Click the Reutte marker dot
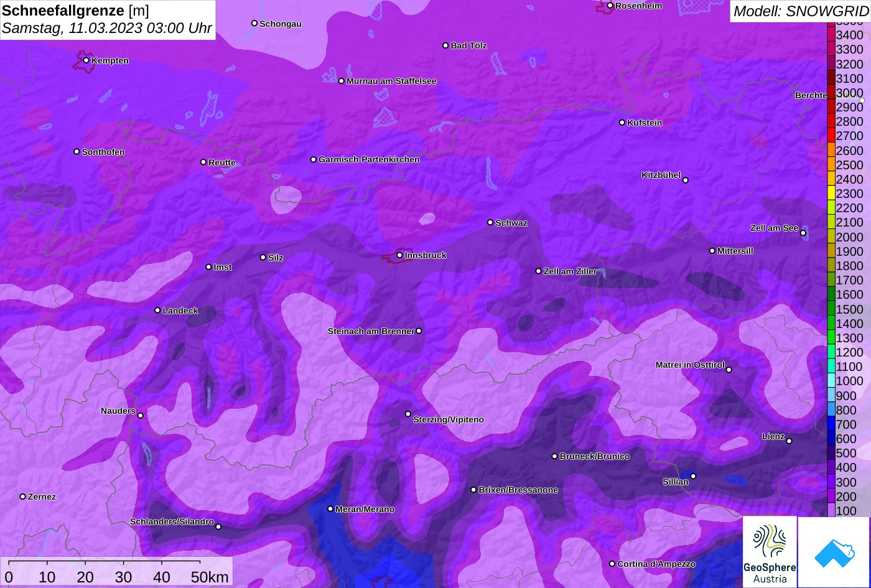Viewport: 871px width, 588px height. tap(203, 162)
